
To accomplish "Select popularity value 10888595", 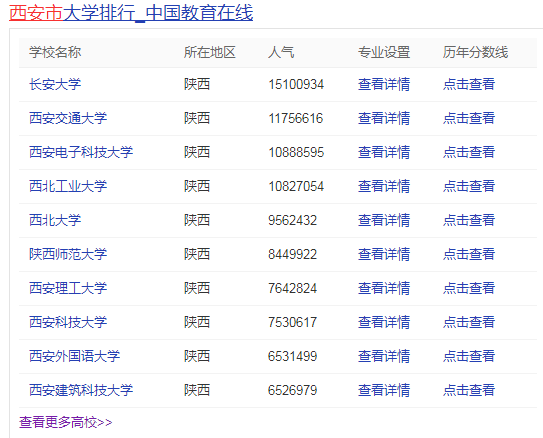I will click(x=296, y=152).
